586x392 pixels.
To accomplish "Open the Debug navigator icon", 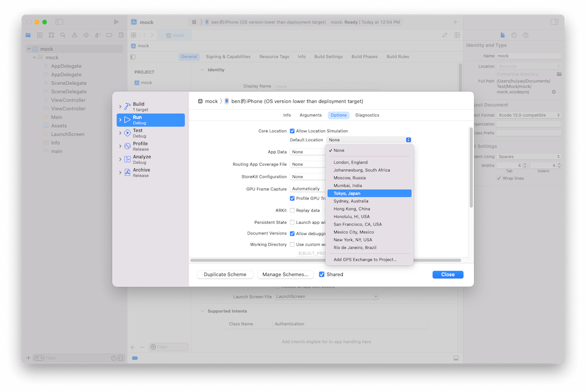I will [97, 35].
